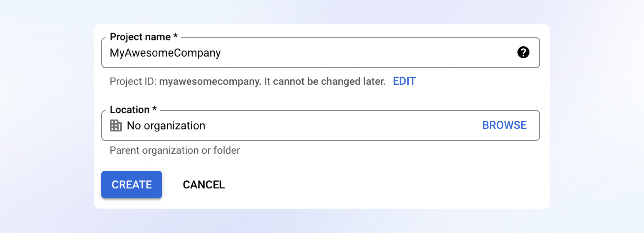Click the Location field box
The height and width of the screenshot is (233, 644).
point(333,126)
